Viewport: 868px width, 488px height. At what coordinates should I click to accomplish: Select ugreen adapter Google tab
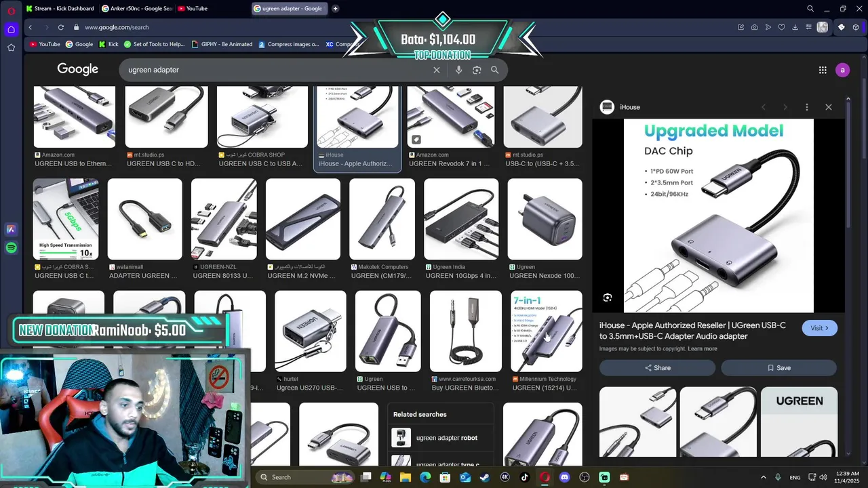tap(288, 9)
